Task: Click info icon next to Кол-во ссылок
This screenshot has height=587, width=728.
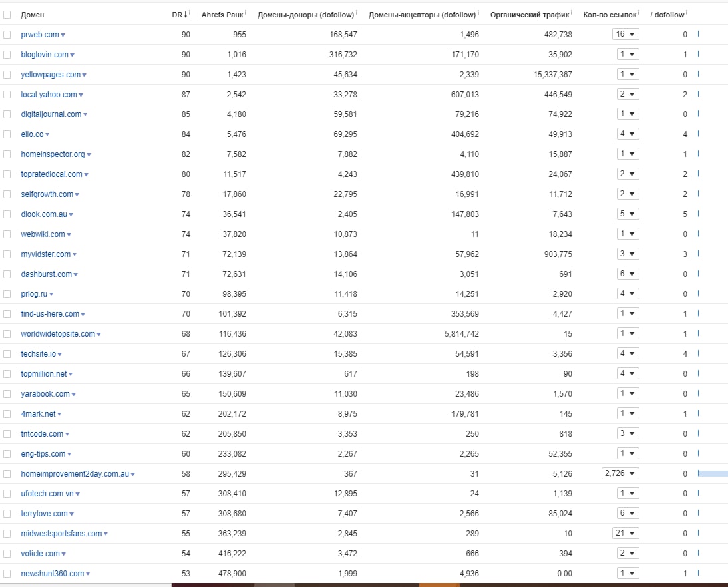Action: (x=639, y=13)
